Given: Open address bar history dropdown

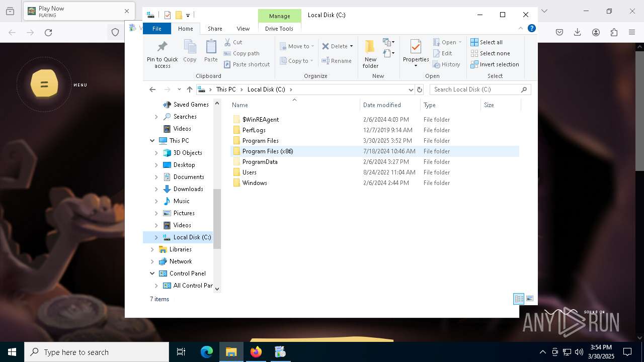Looking at the screenshot, I should (411, 89).
